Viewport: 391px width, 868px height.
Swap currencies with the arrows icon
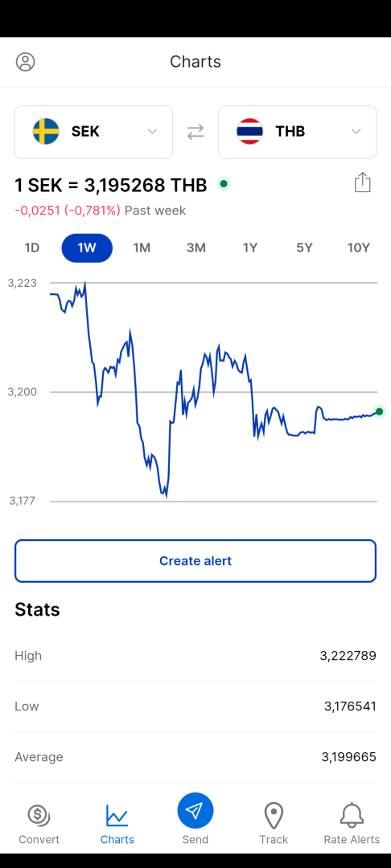coord(195,132)
